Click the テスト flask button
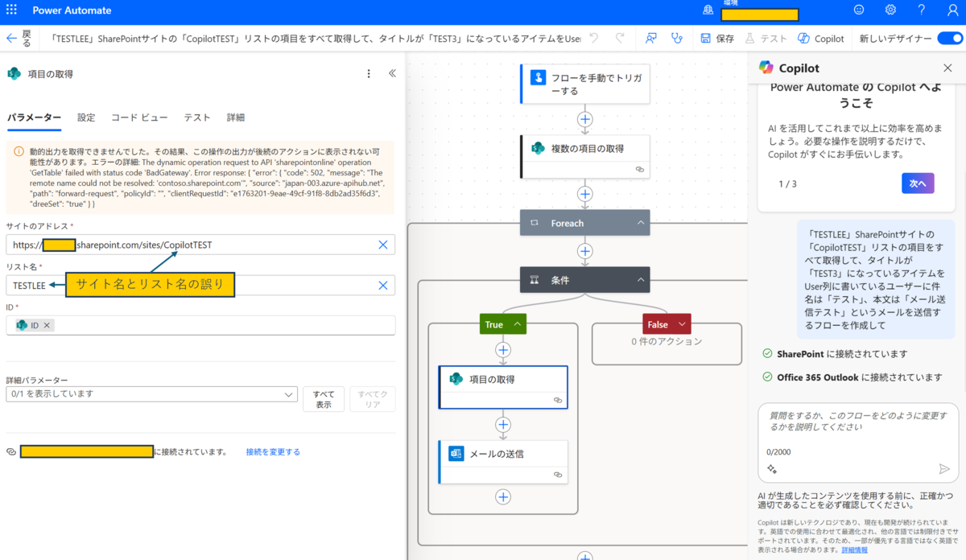The image size is (966, 560). [x=766, y=38]
